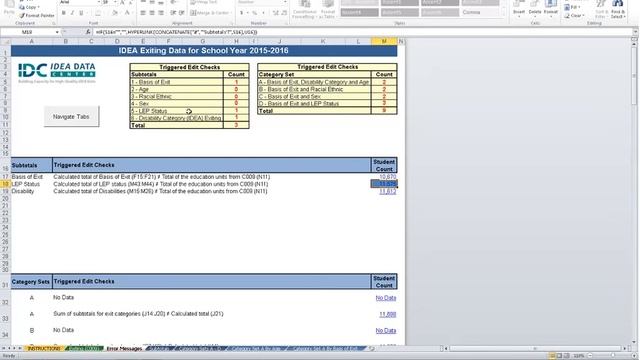
Task: Click the Navigate Tabs button
Action: coord(71,117)
